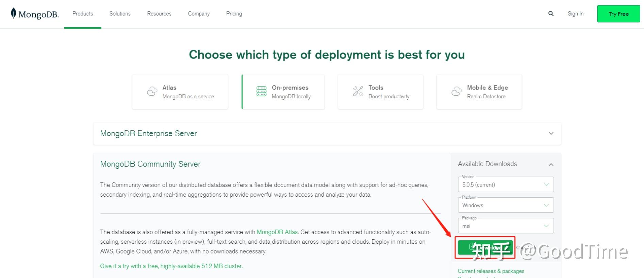Collapse the Available Downloads panel
The height and width of the screenshot is (278, 644).
click(x=551, y=164)
